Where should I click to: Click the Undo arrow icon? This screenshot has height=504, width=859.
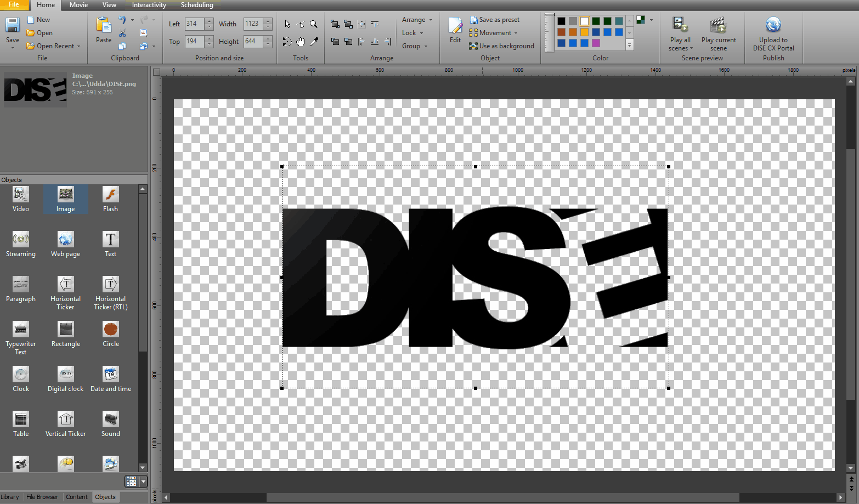click(122, 20)
